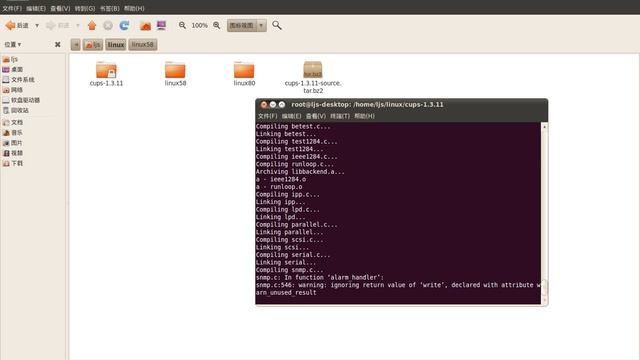Select 桌面 in the sidebar

click(x=13, y=69)
